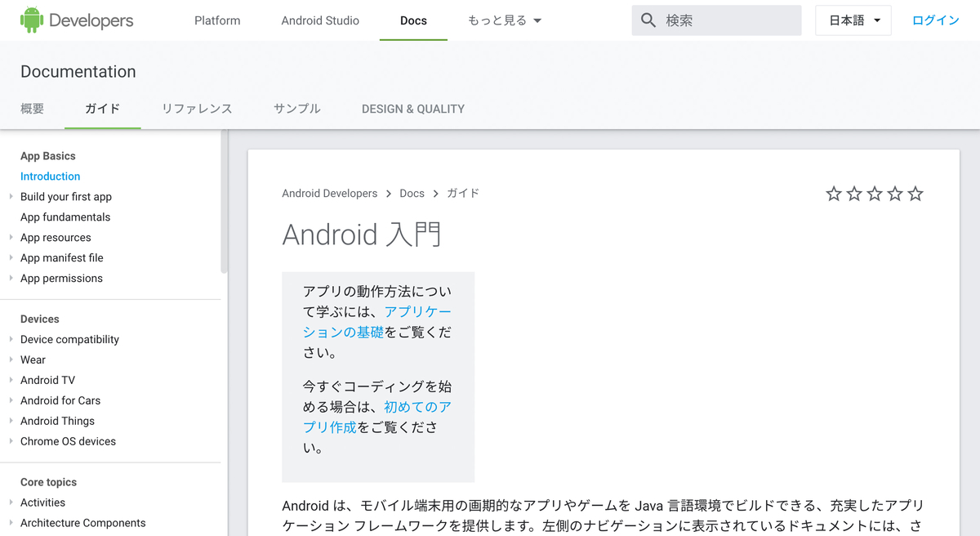Expand Architecture Components arrow

pos(11,523)
